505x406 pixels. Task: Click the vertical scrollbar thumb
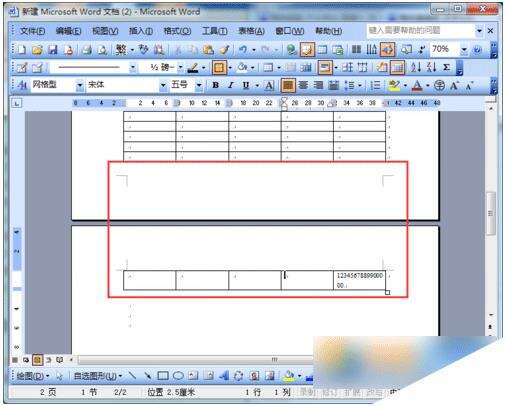point(490,213)
